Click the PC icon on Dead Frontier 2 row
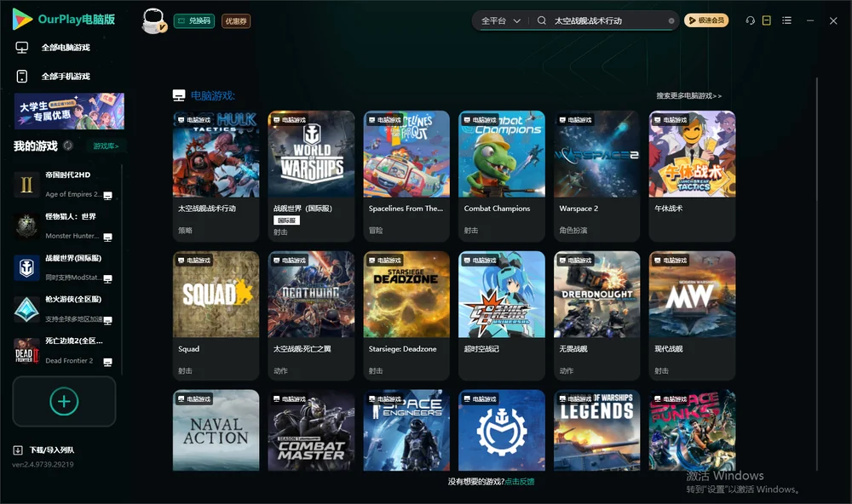 [107, 362]
